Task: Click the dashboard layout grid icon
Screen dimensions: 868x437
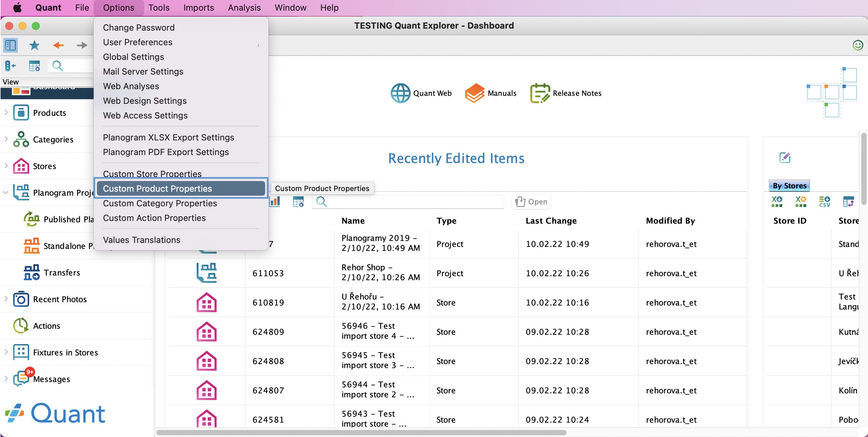Action: (832, 92)
